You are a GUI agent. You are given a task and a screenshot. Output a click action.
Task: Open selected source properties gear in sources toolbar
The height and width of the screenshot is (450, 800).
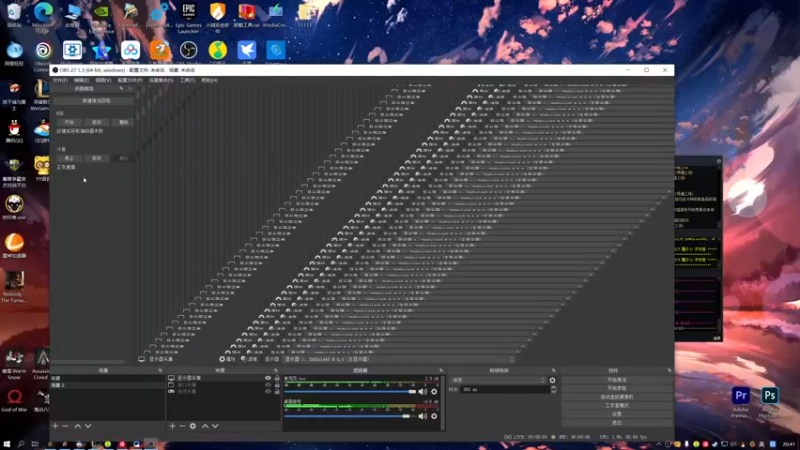pyautogui.click(x=193, y=426)
